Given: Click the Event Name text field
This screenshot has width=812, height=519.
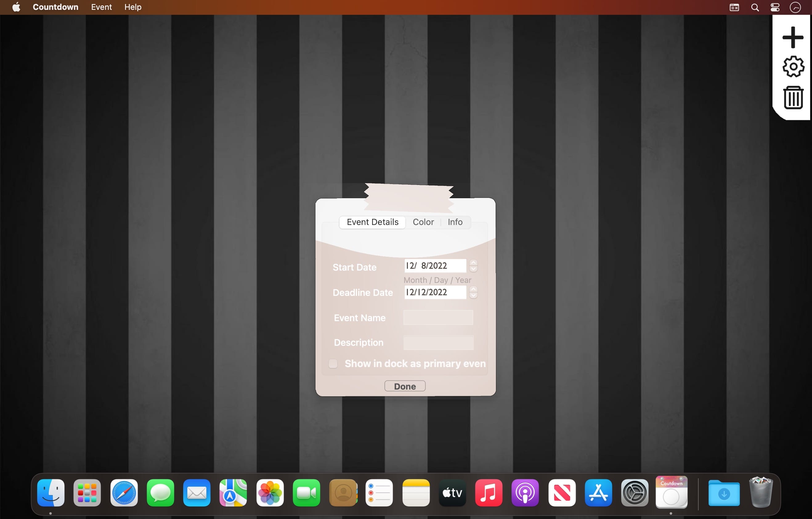Looking at the screenshot, I should (x=438, y=317).
